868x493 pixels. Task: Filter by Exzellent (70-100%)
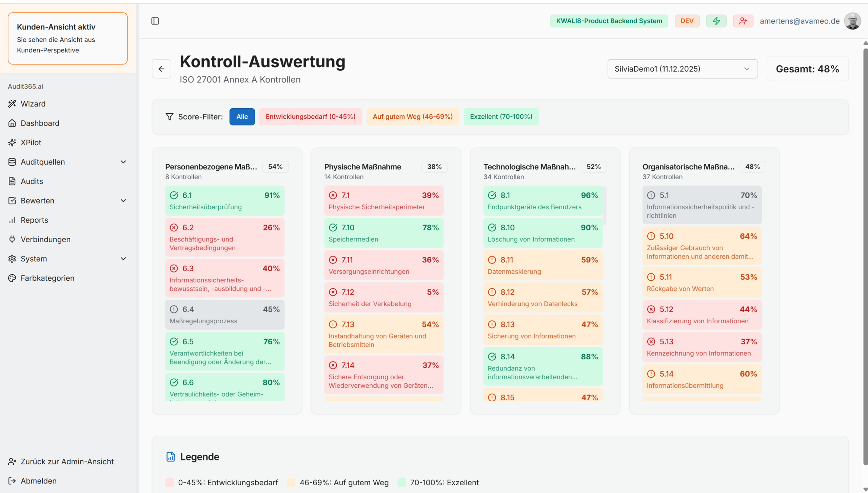(x=501, y=117)
